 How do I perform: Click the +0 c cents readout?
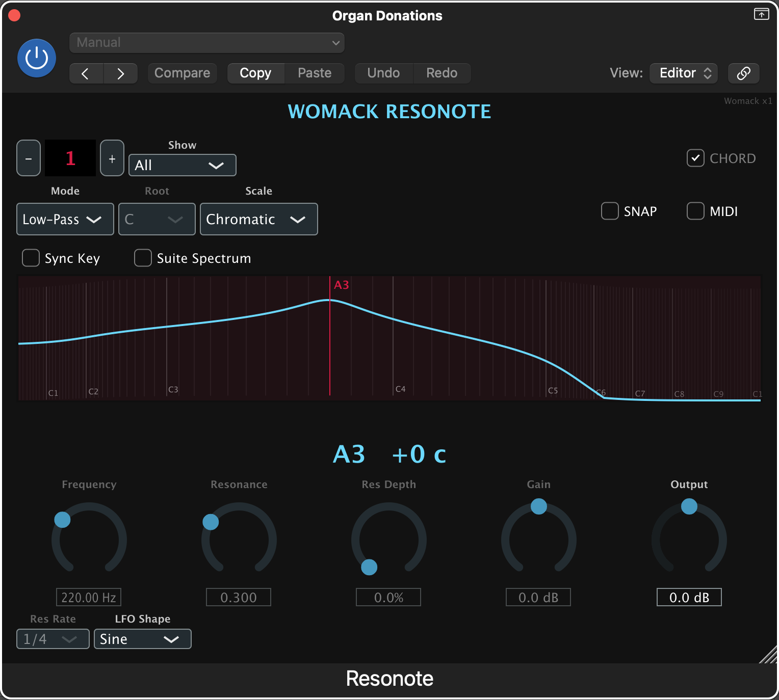419,454
